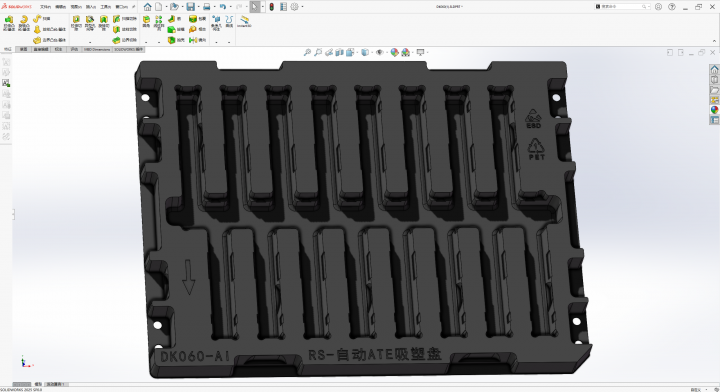Choose the Swept Cut tool
The height and width of the screenshot is (392, 720).
124,18
